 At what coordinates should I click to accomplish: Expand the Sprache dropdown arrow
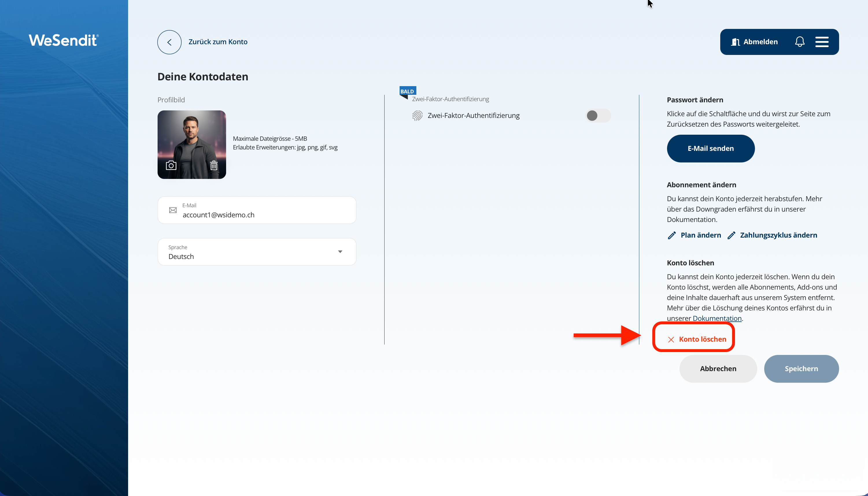[x=340, y=252]
